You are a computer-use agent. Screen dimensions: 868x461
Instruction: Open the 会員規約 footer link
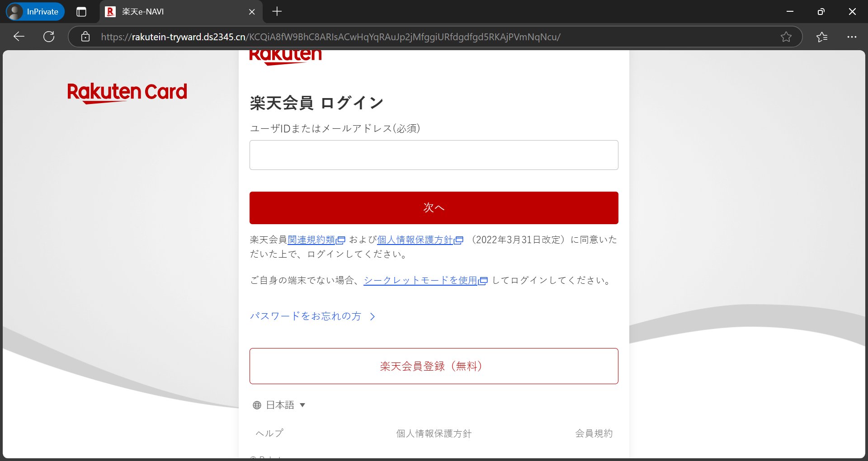pyautogui.click(x=594, y=433)
